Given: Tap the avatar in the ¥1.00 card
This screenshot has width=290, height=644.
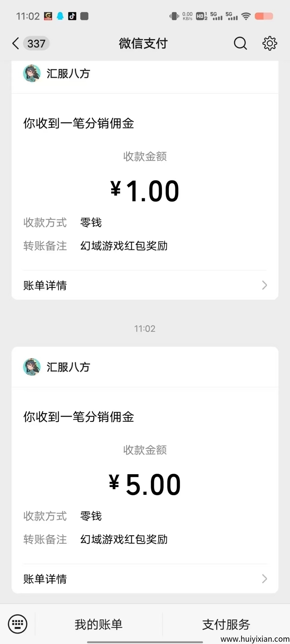Looking at the screenshot, I should click(x=31, y=73).
